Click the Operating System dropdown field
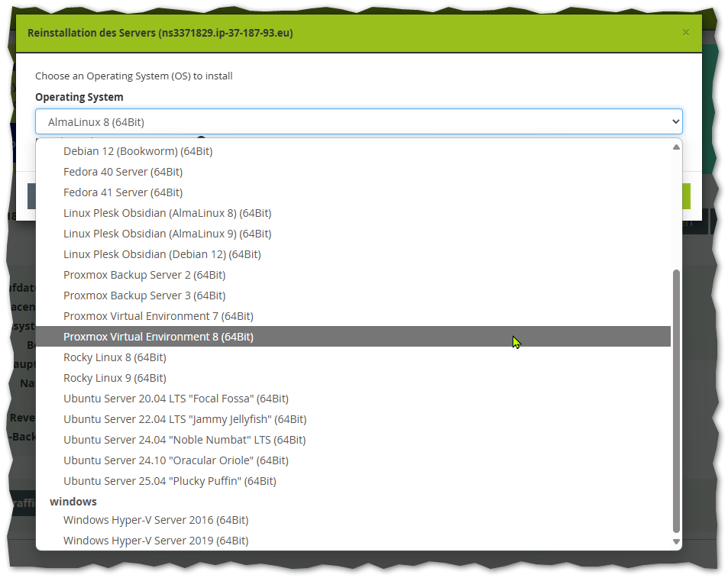The image size is (728, 578). [x=358, y=122]
